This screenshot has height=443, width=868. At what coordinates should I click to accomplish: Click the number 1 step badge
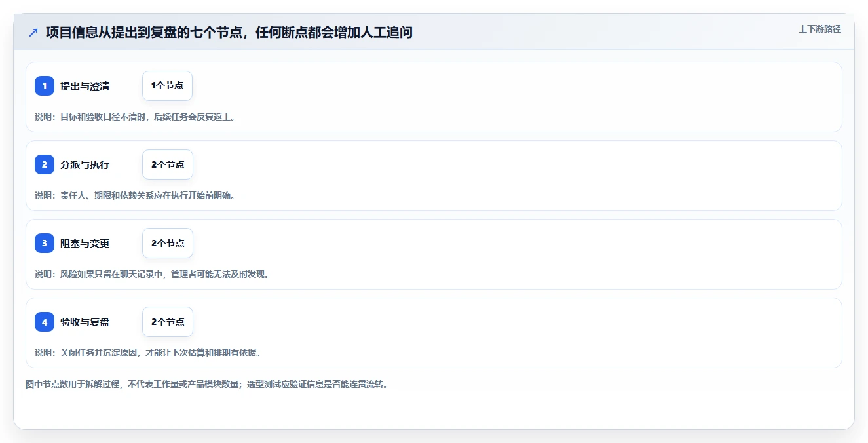pos(45,86)
